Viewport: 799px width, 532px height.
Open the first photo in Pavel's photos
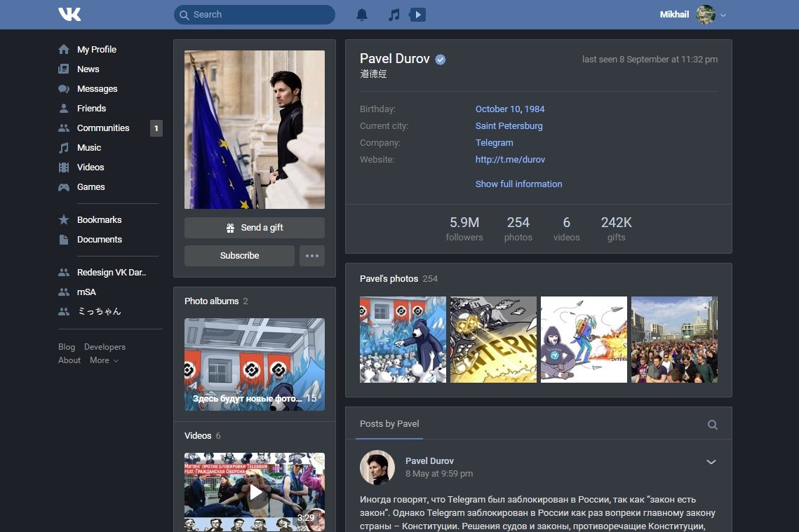(403, 339)
